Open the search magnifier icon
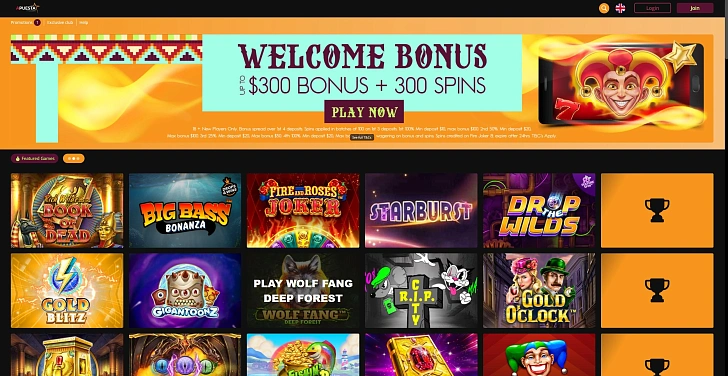The width and height of the screenshot is (728, 376). tap(604, 8)
